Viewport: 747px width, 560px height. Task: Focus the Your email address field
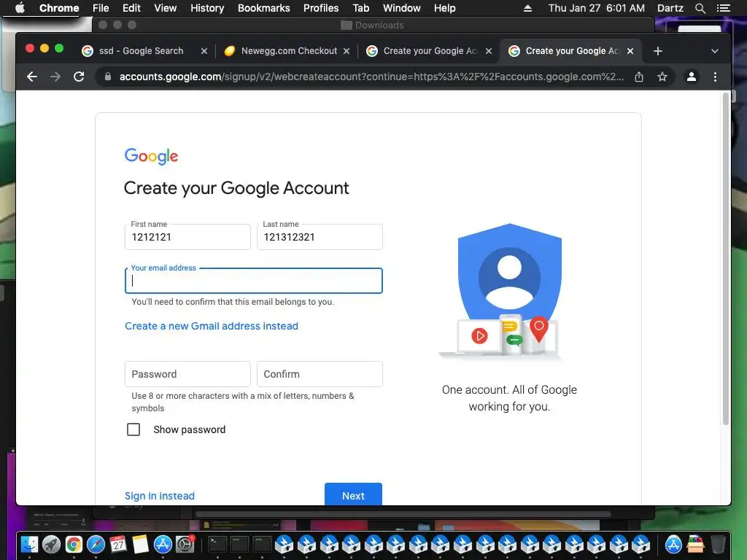(253, 281)
